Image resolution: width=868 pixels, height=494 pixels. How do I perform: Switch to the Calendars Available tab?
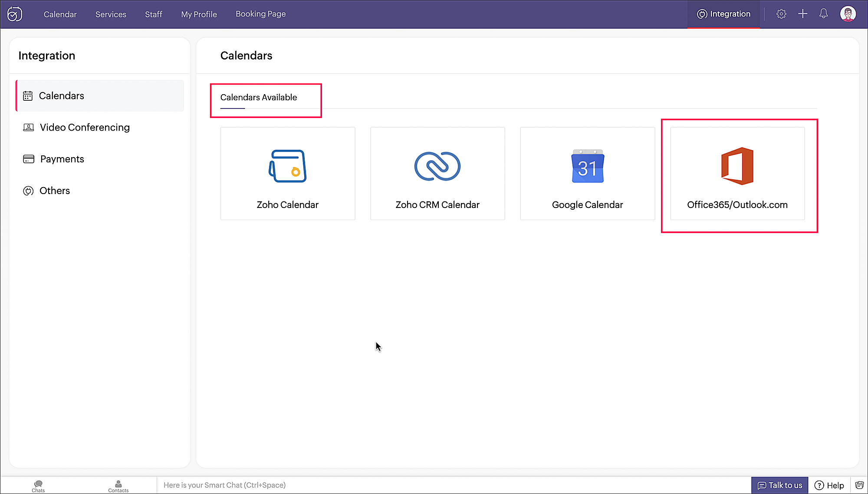click(x=259, y=98)
